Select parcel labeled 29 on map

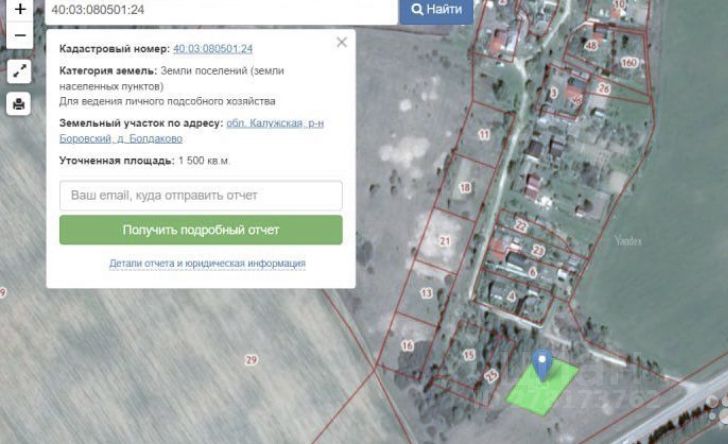click(251, 360)
